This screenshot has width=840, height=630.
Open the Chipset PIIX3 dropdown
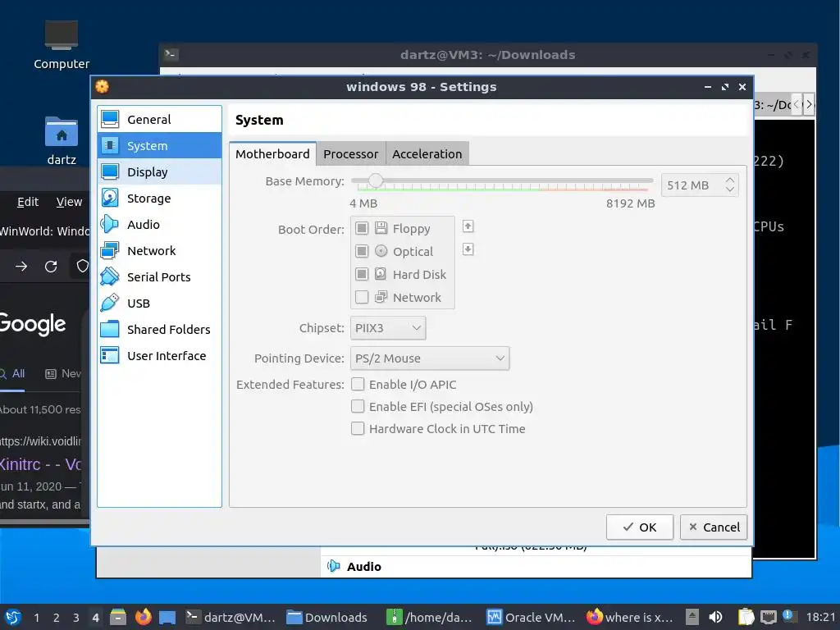click(388, 328)
